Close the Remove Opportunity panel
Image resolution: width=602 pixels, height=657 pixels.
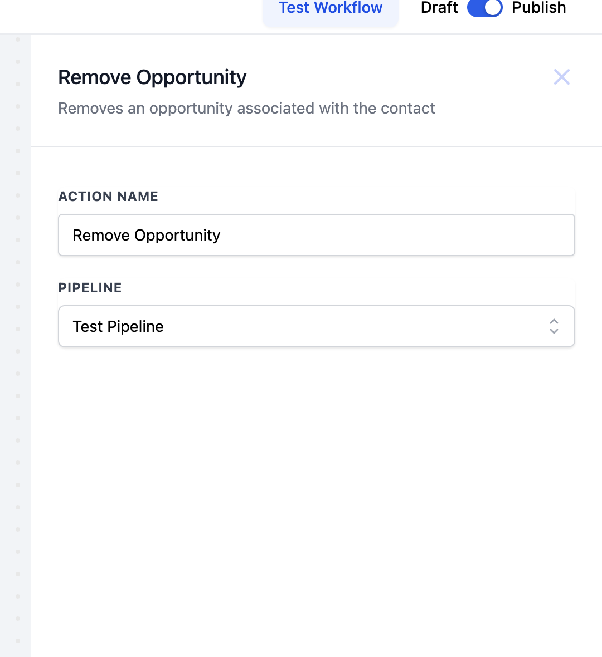[x=561, y=77]
